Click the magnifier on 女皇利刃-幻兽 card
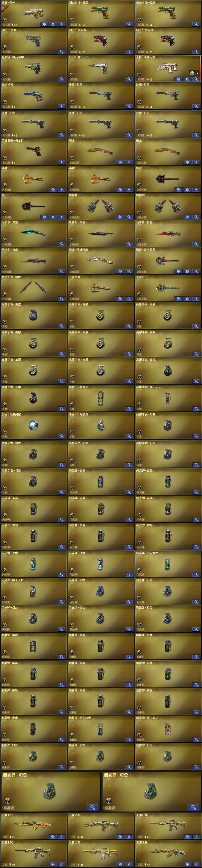Viewport: 202px width, 868px height. [62, 299]
